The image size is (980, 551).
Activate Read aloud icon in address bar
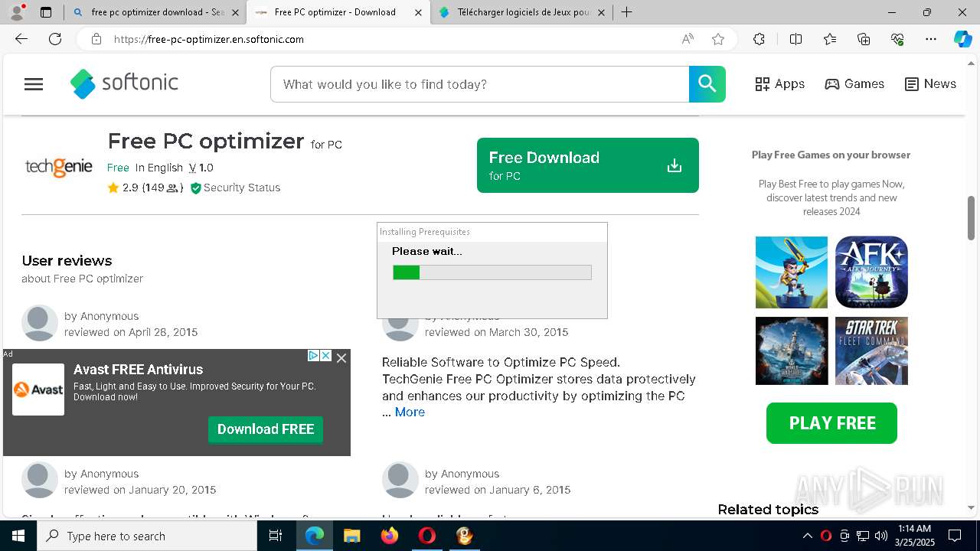pos(688,39)
